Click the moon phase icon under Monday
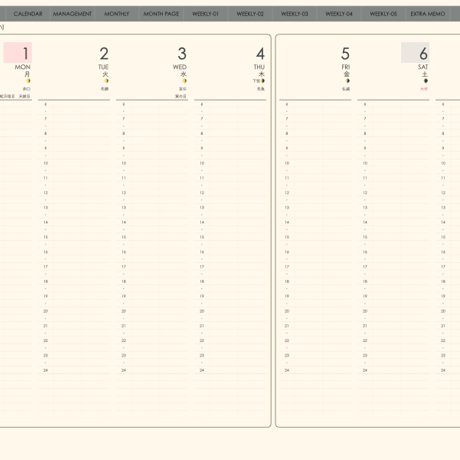The height and width of the screenshot is (460, 460). pyautogui.click(x=28, y=81)
